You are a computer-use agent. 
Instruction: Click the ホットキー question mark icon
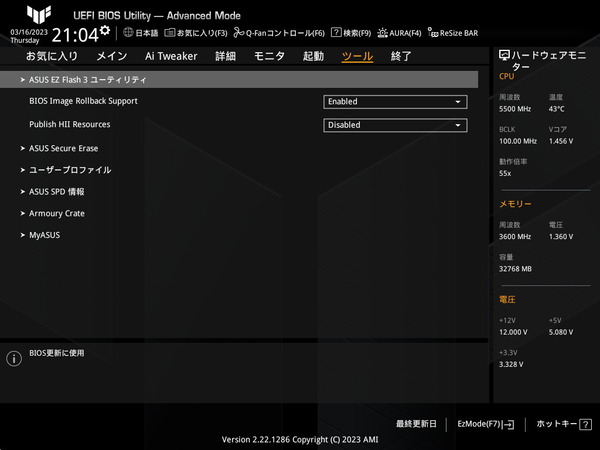(585, 424)
